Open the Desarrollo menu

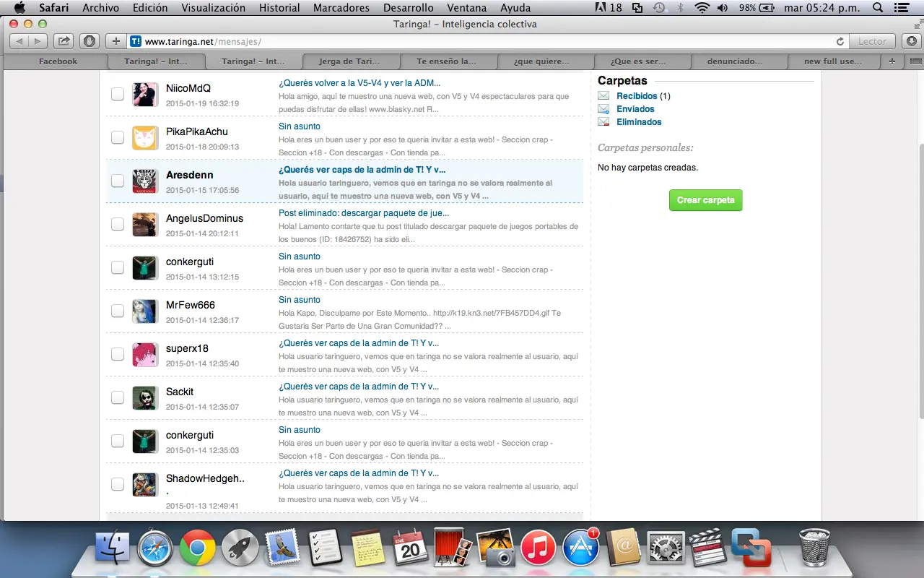(x=408, y=8)
